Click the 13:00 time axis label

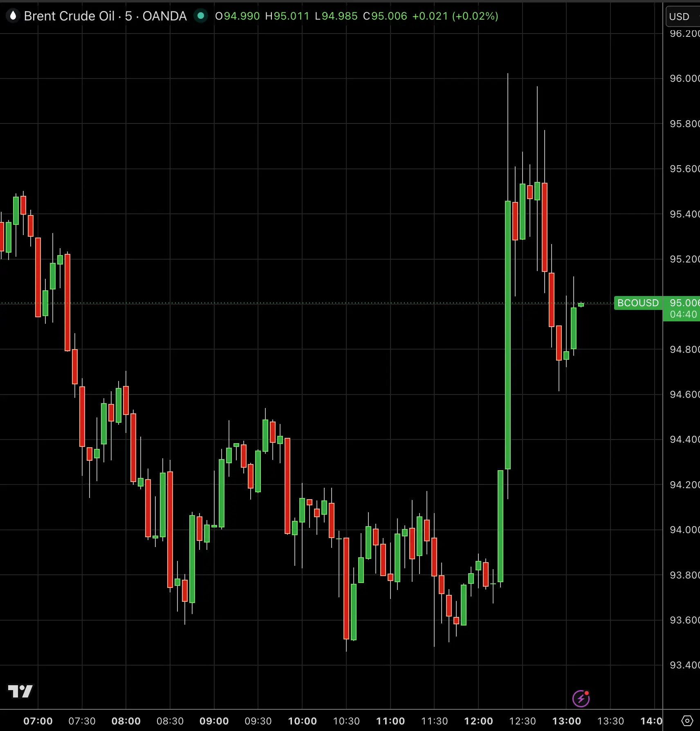pos(567,721)
